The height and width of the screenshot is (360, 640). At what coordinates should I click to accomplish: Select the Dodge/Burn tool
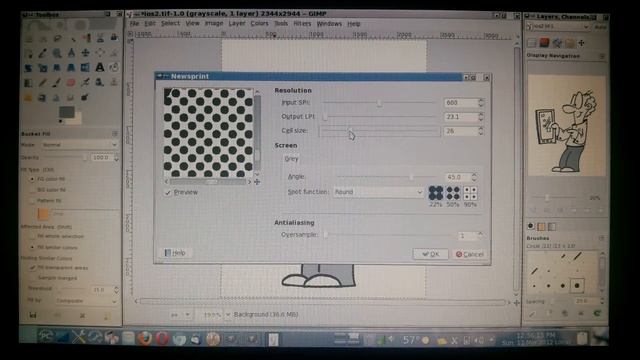pos(84,98)
